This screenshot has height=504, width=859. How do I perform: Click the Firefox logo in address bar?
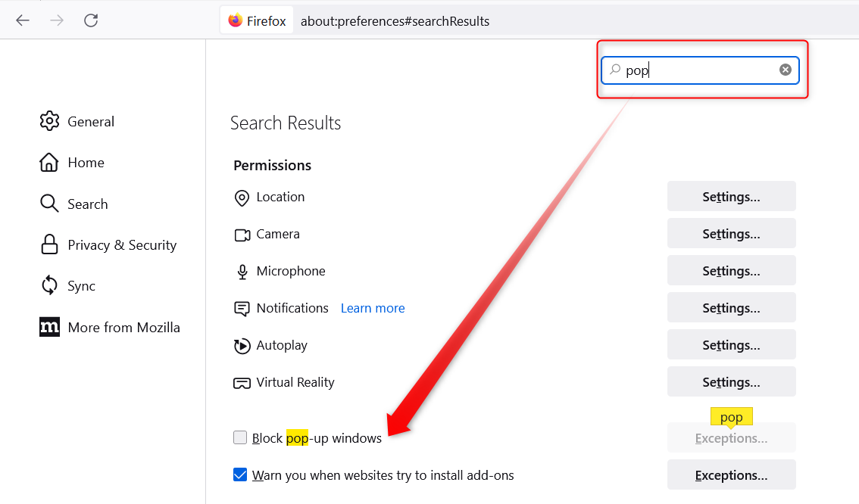[x=236, y=20]
